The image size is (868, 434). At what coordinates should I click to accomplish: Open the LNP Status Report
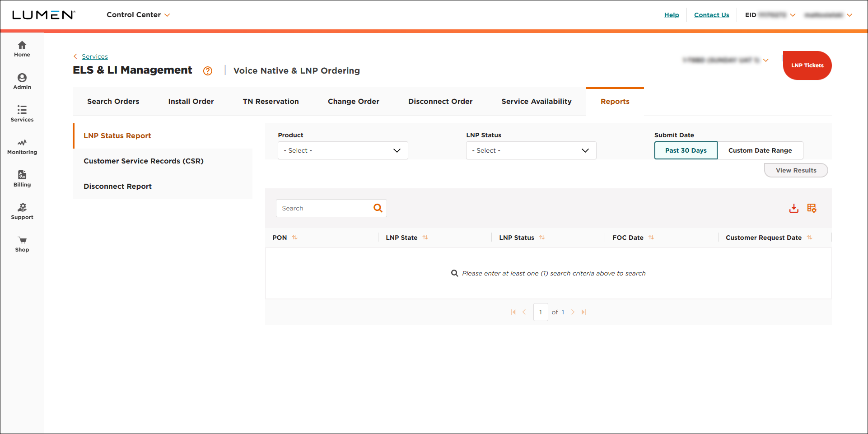pyautogui.click(x=163, y=136)
